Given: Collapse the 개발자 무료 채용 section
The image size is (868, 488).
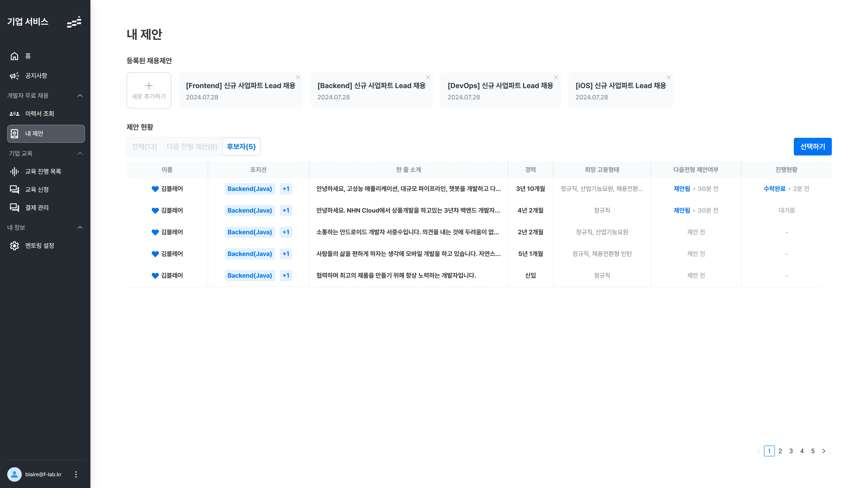Looking at the screenshot, I should click(80, 96).
